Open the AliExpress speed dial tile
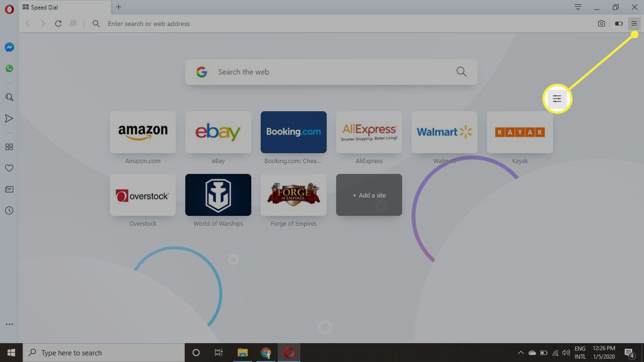This screenshot has width=644, height=362. [x=369, y=132]
